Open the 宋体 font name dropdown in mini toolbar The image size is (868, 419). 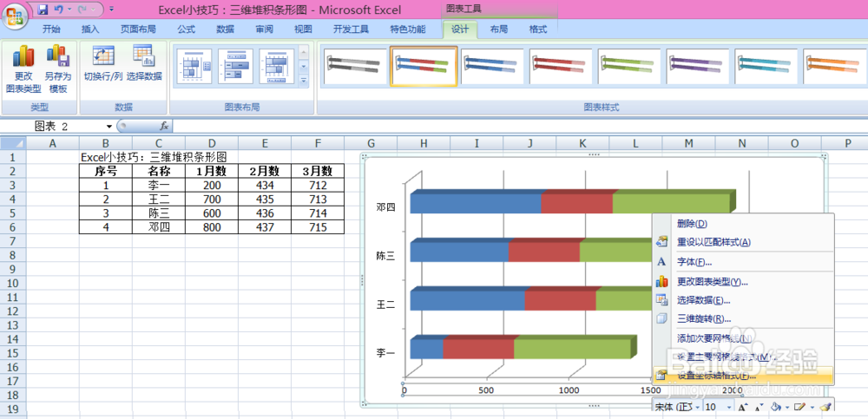click(697, 408)
